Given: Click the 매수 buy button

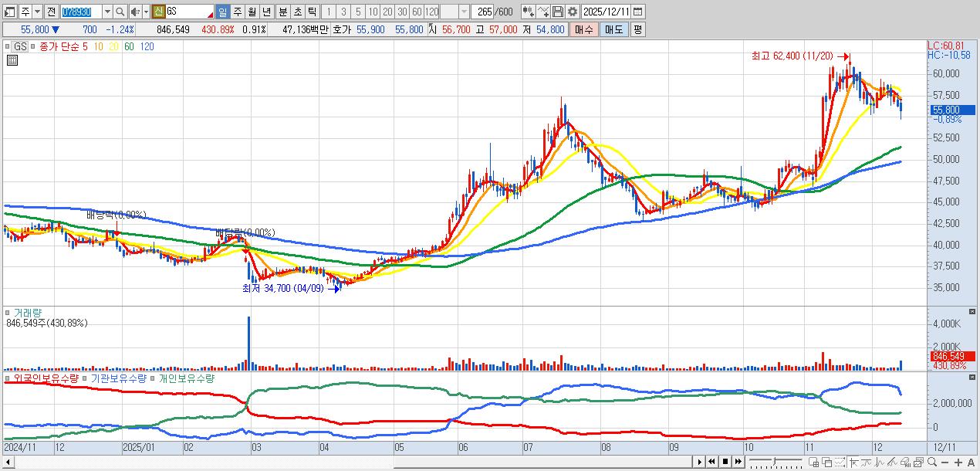Looking at the screenshot, I should coord(584,29).
